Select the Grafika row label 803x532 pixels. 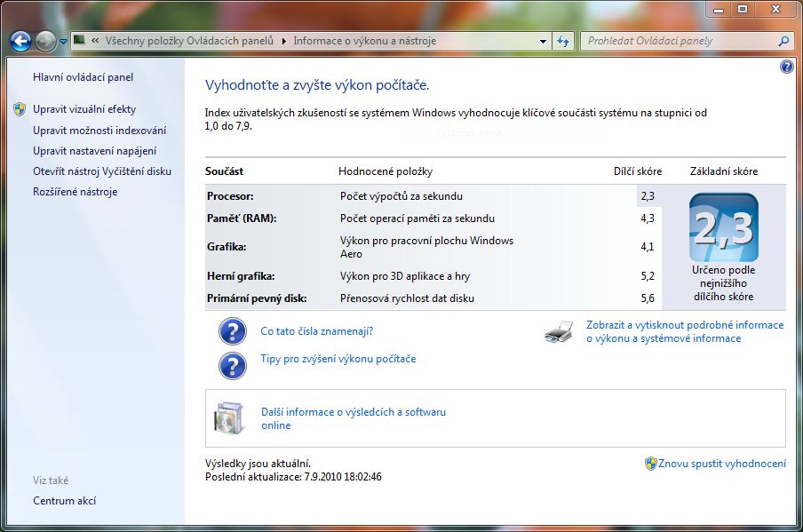point(227,247)
